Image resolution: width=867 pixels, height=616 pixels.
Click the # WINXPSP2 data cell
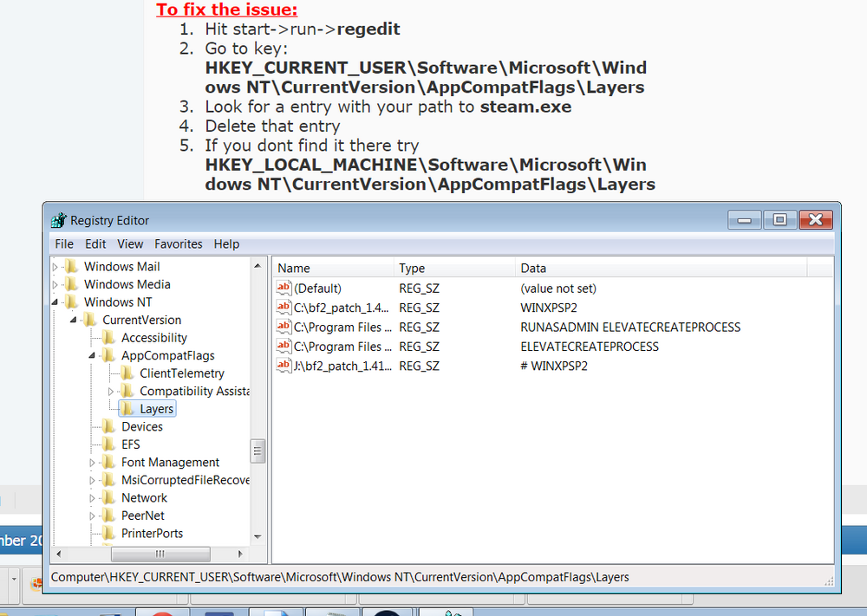coord(554,366)
